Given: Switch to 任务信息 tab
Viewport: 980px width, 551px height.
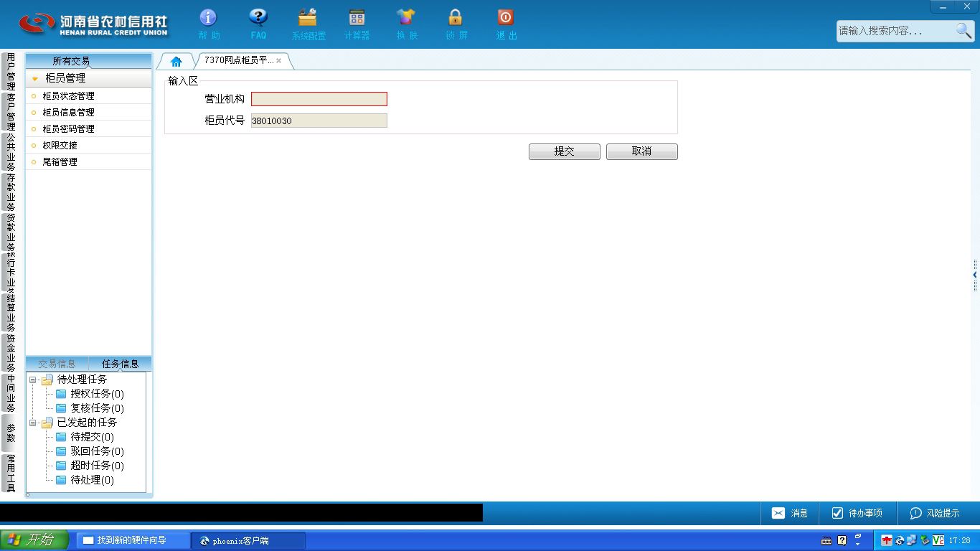Looking at the screenshot, I should [120, 364].
